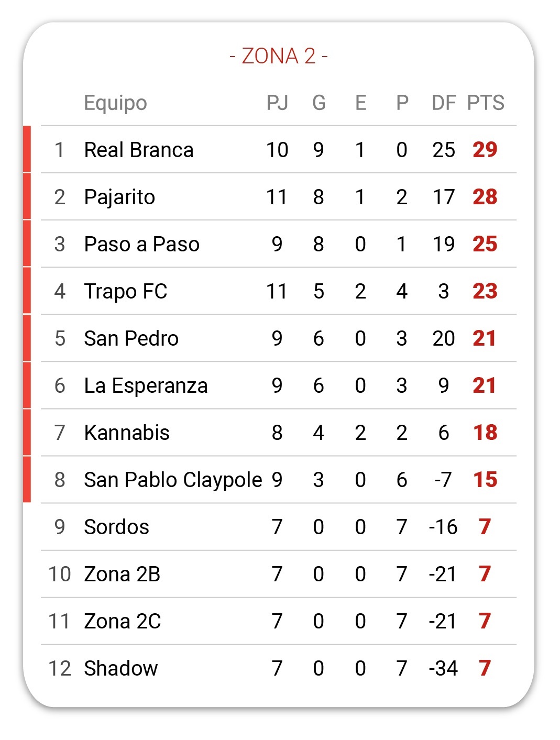
Task: Sort by PTS column header
Action: pyautogui.click(x=486, y=103)
